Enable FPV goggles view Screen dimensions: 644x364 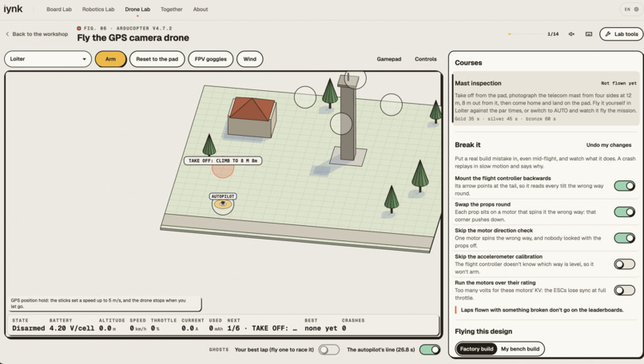[x=211, y=59]
